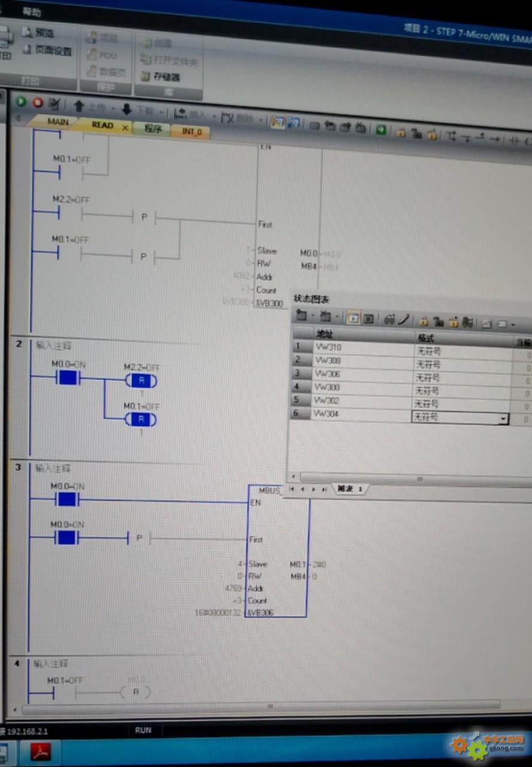Click network 3 comment 输入注释
Screen dimensions: 532x767
(53, 467)
